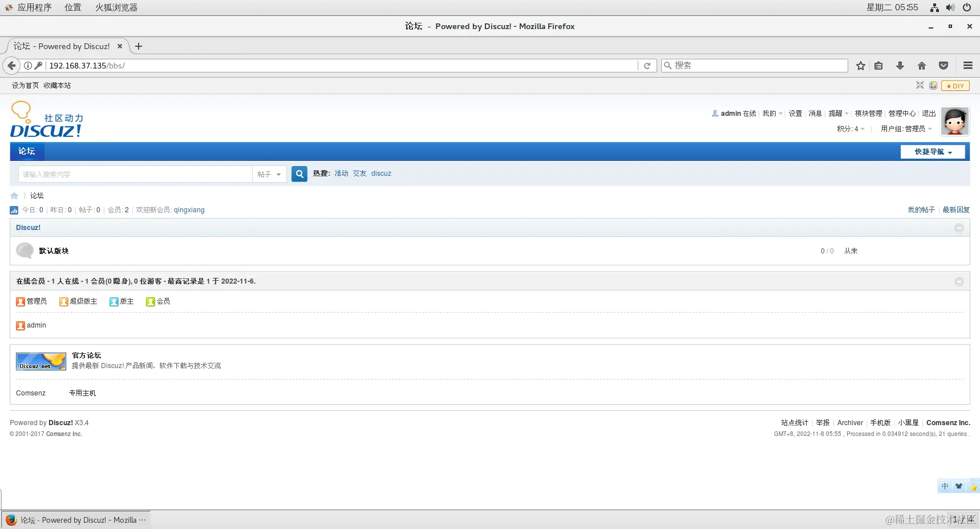Expand the 我的 dropdown menu
980x529 pixels.
tap(772, 114)
